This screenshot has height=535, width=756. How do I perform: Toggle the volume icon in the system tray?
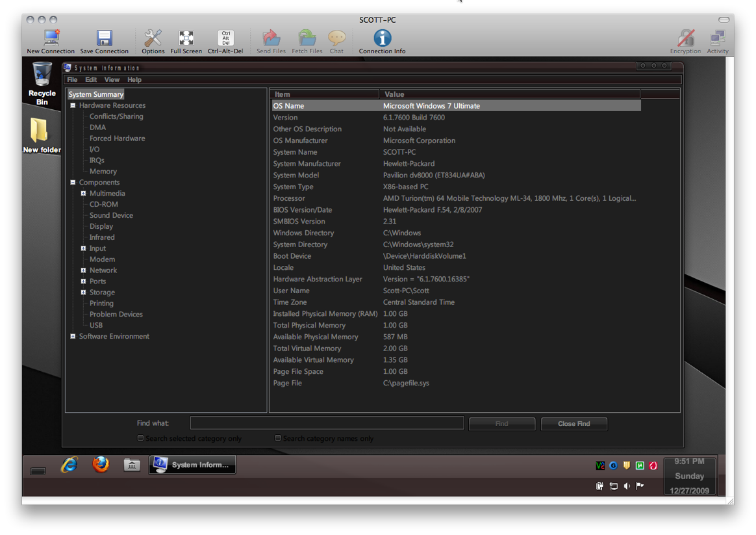coord(626,486)
